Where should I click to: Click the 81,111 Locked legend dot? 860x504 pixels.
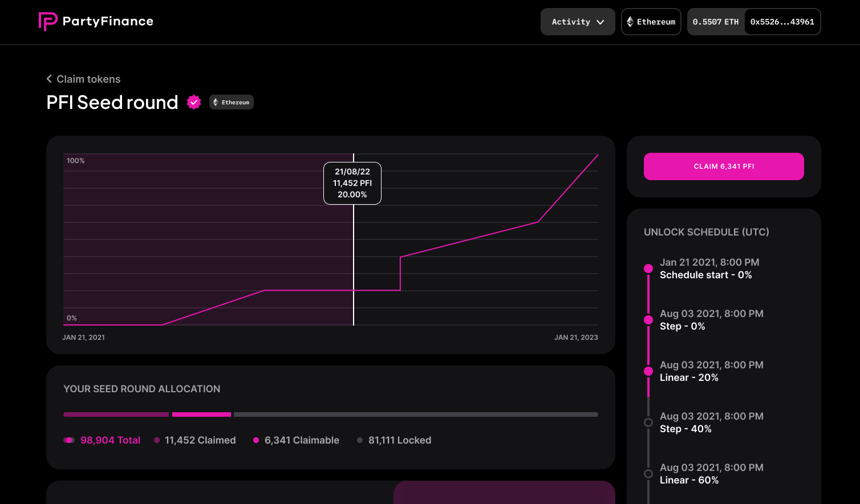(360, 440)
